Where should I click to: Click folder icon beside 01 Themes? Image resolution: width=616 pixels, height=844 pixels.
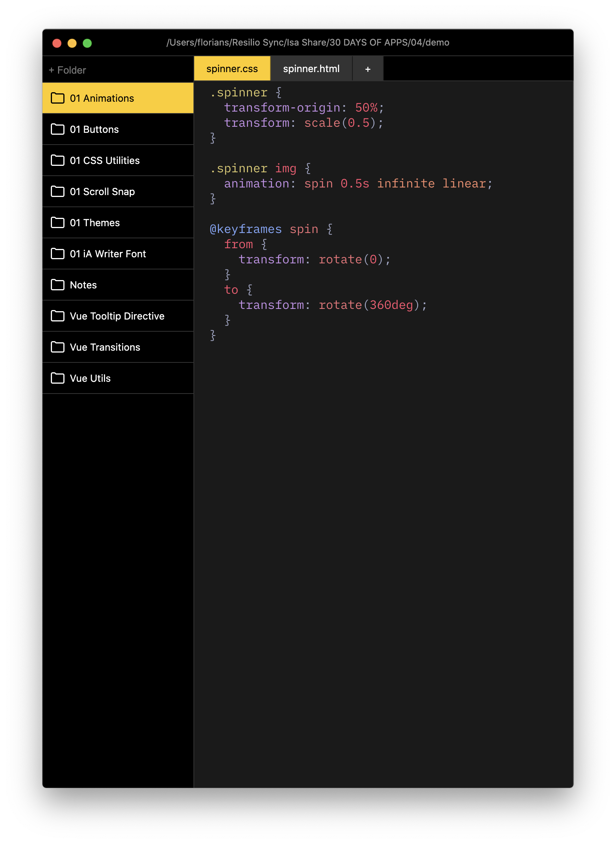point(58,223)
